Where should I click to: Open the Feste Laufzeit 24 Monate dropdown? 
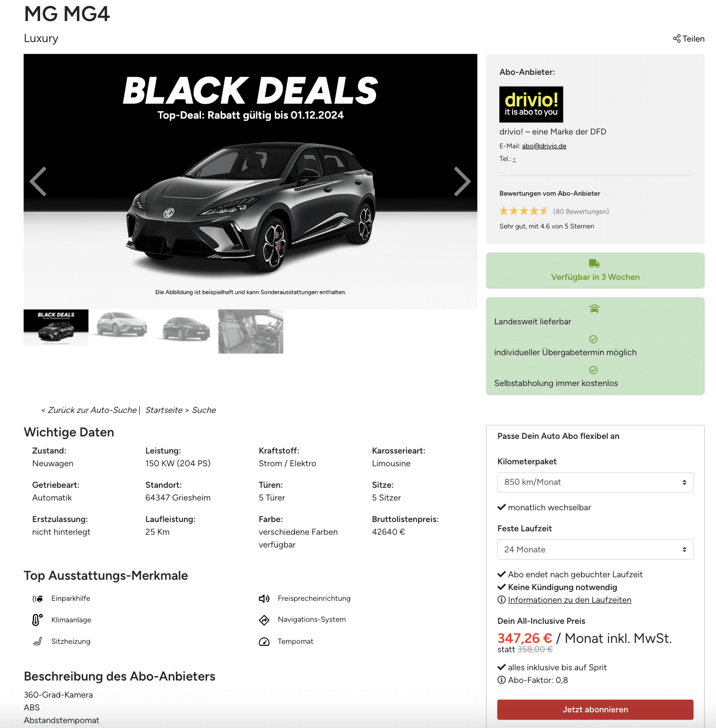pyautogui.click(x=595, y=549)
